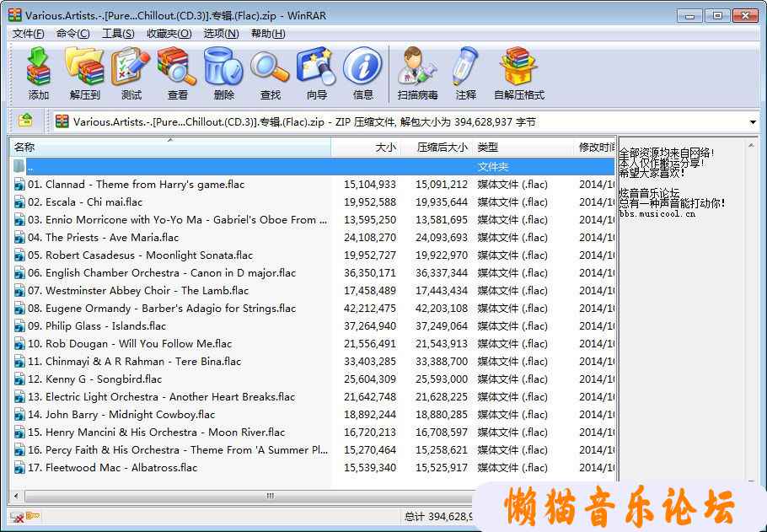767x532 pixels.
Task: Click file icon of 02. Escala track
Action: click(19, 202)
